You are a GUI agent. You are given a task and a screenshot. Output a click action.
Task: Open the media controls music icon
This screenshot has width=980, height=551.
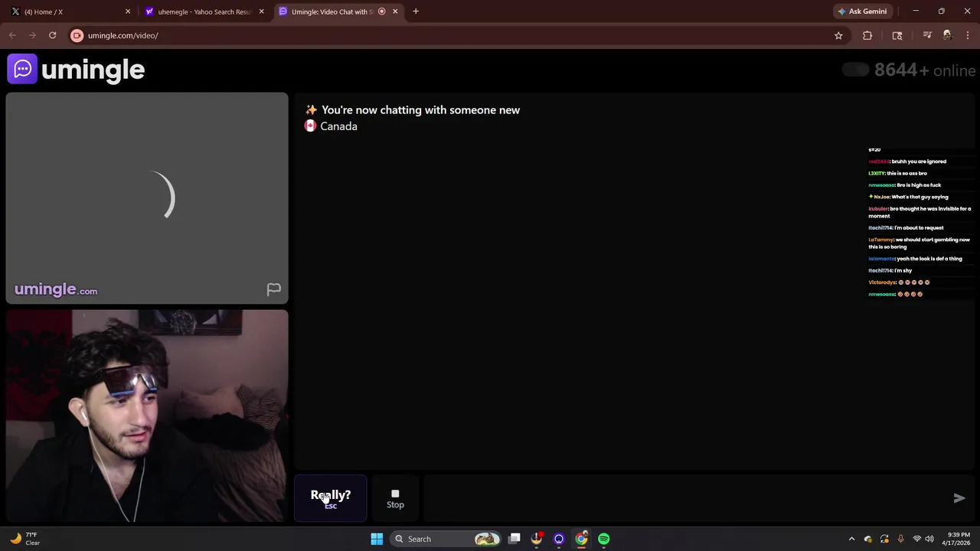tap(927, 35)
